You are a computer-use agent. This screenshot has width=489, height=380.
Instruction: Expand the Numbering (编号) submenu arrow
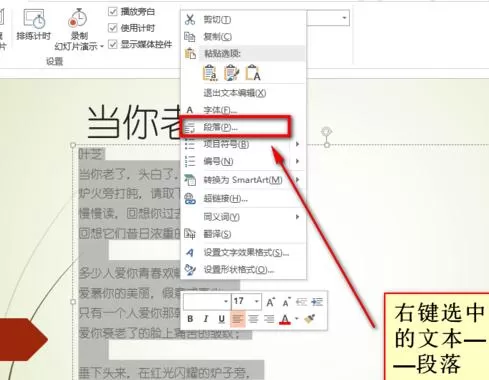coord(297,161)
